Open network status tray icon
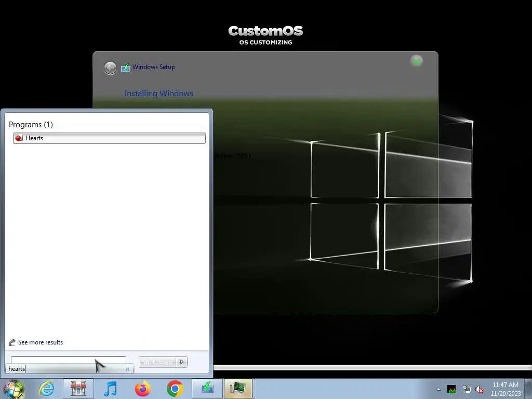This screenshot has height=399, width=532. (467, 390)
